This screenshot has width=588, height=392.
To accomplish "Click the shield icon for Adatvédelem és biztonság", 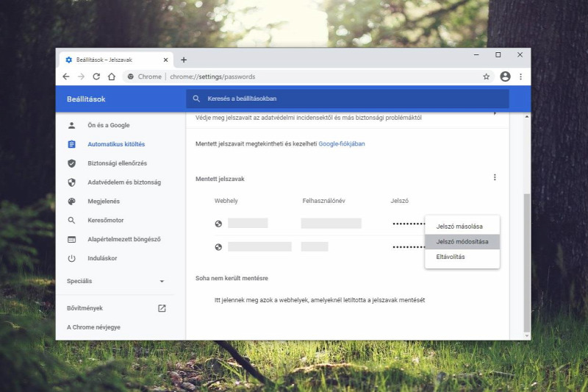I will 71,182.
